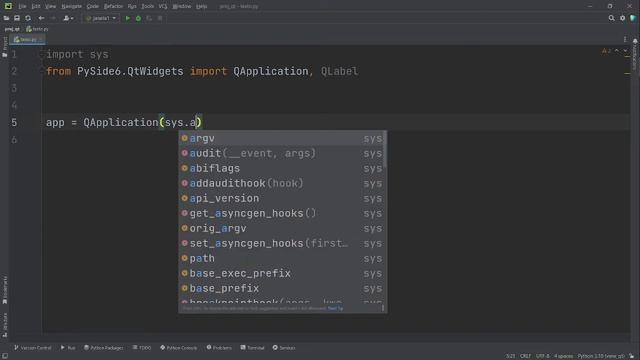The height and width of the screenshot is (360, 640).
Task: Click the warnings count inspection indicator
Action: (606, 51)
